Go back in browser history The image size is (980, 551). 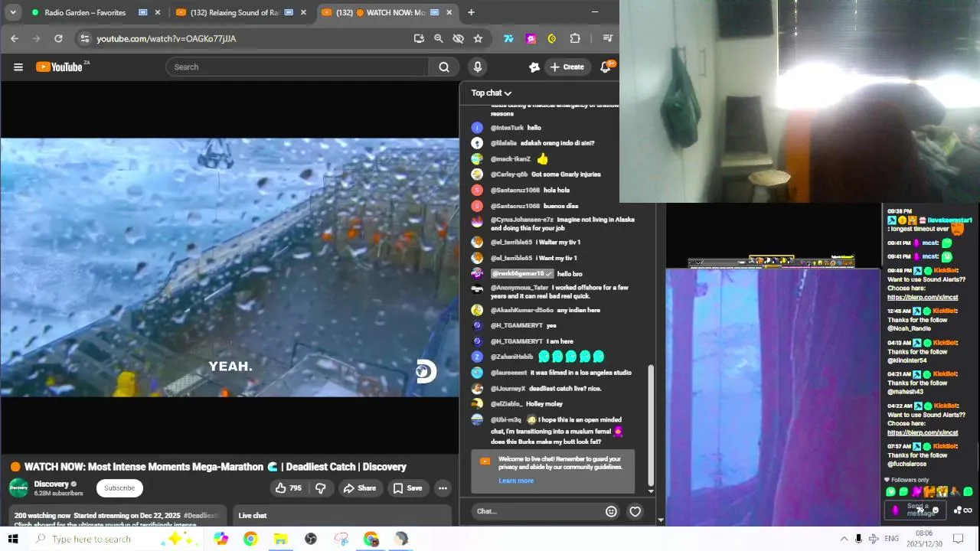coord(15,38)
